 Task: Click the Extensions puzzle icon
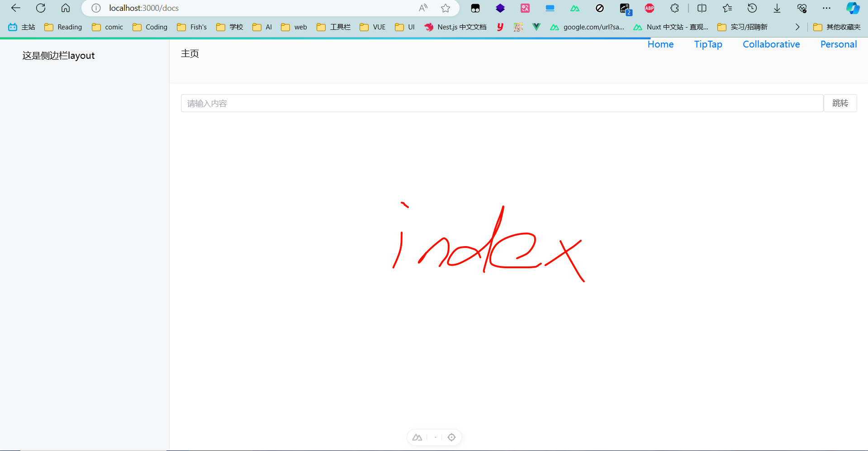[x=674, y=8]
